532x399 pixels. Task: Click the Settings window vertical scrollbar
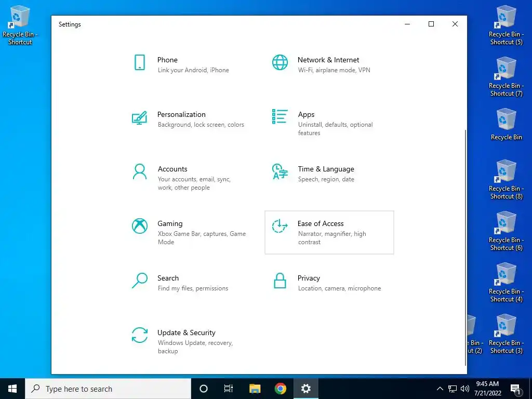click(x=465, y=248)
